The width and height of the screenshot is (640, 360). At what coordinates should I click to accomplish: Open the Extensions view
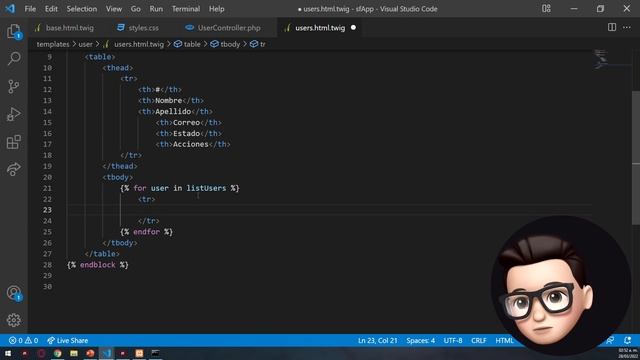[x=13, y=142]
